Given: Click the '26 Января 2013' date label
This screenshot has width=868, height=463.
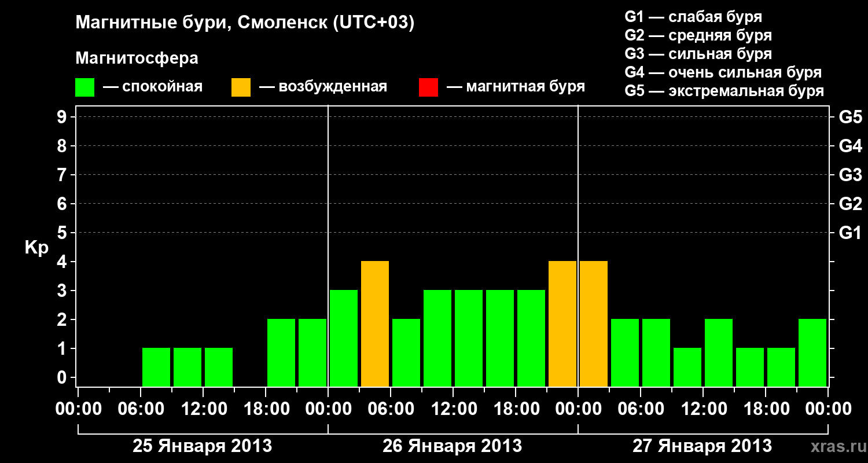Looking at the screenshot, I should pyautogui.click(x=453, y=446).
